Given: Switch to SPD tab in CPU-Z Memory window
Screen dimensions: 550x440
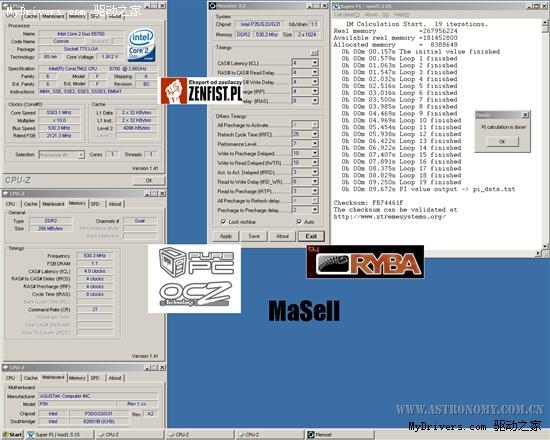Looking at the screenshot, I should [95, 204].
